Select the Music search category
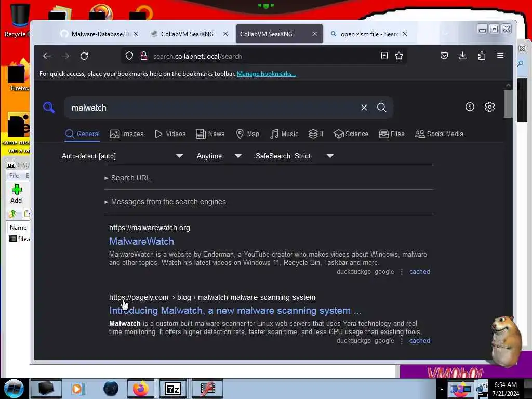532x399 pixels. click(x=284, y=134)
